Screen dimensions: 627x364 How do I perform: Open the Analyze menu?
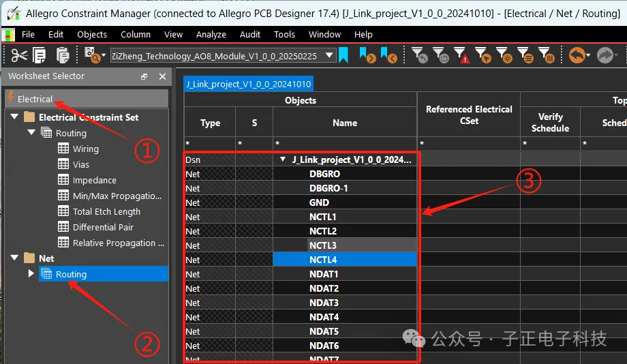pyautogui.click(x=211, y=34)
